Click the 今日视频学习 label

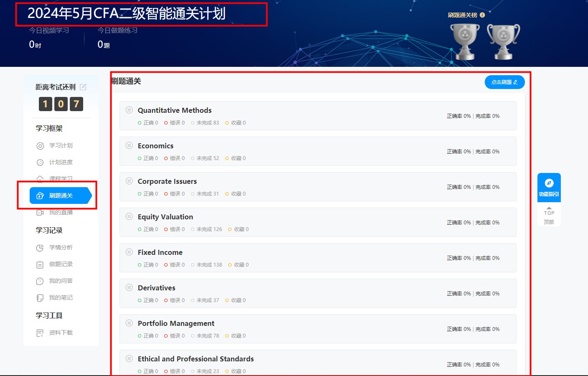tap(49, 30)
